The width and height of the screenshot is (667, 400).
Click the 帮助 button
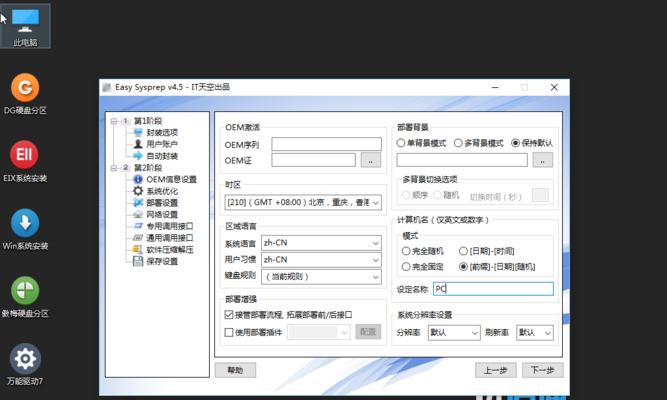click(235, 370)
